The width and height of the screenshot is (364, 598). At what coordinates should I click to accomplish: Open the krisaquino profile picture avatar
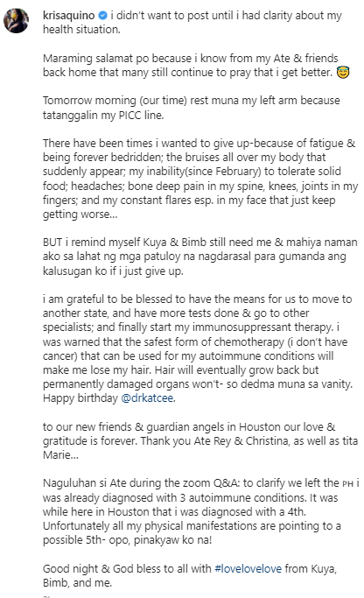16,20
